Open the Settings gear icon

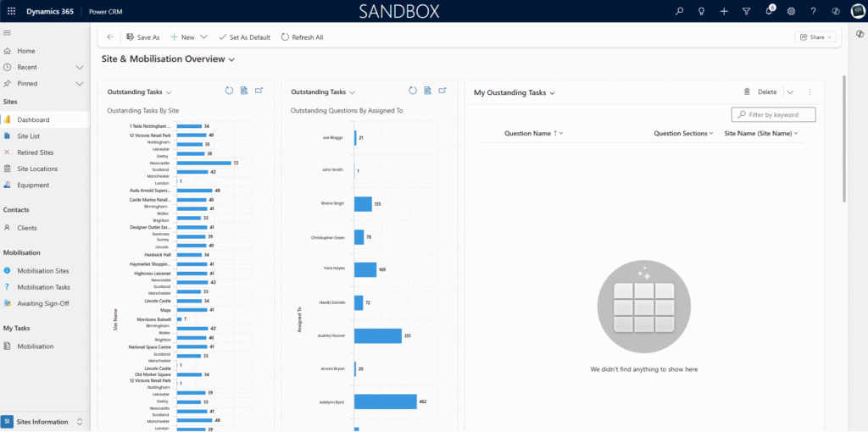(791, 11)
